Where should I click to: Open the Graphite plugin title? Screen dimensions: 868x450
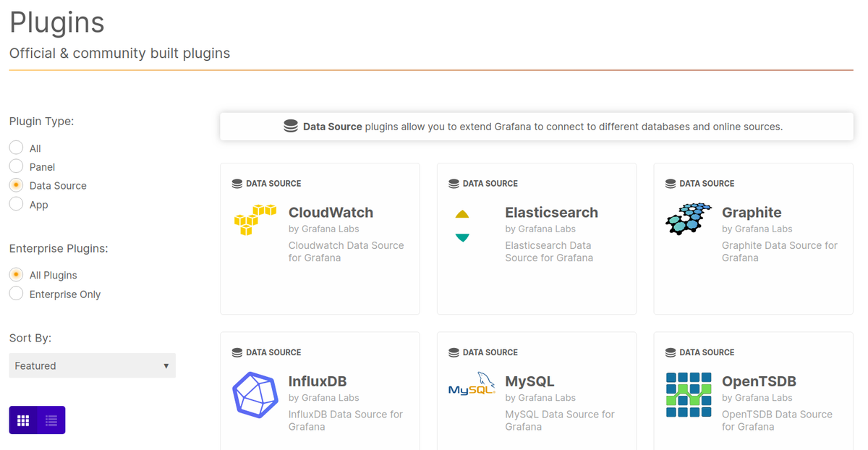(x=752, y=213)
